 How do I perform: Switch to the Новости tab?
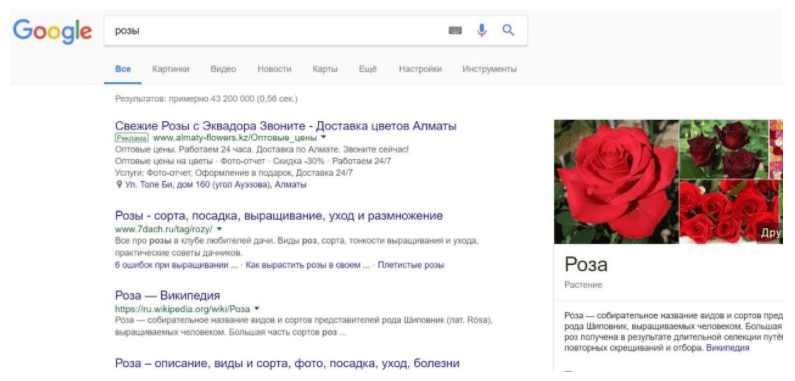(274, 69)
